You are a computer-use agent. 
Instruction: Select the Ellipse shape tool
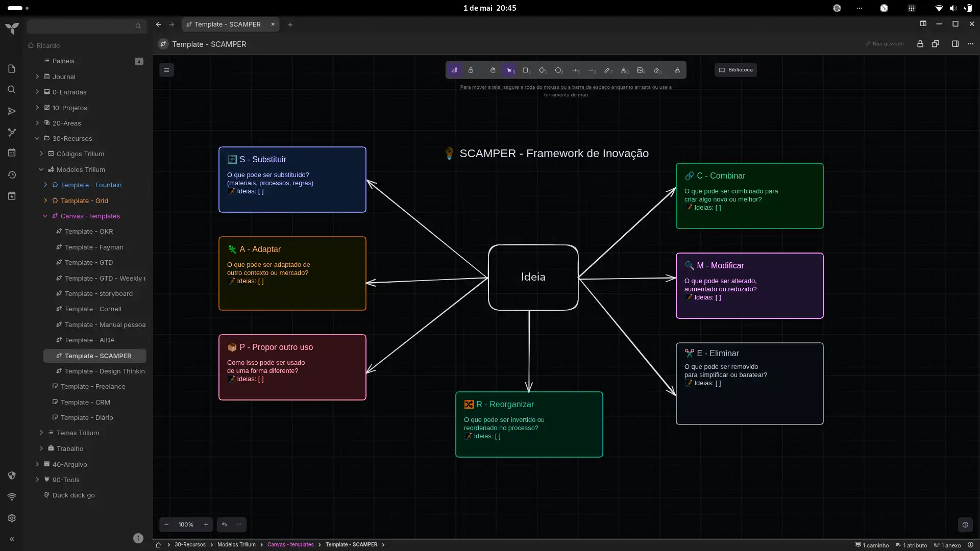click(559, 70)
